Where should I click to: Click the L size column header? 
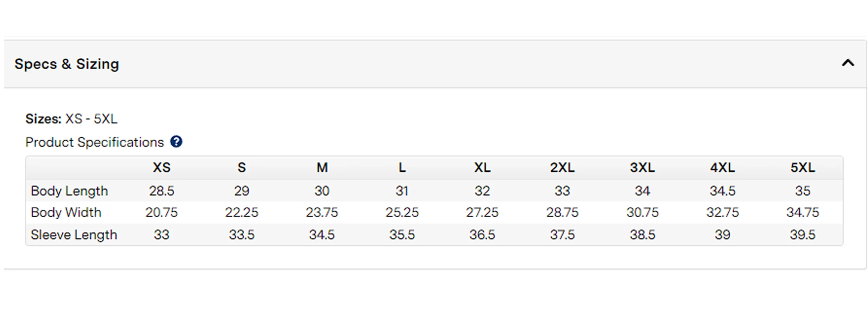pyautogui.click(x=402, y=167)
